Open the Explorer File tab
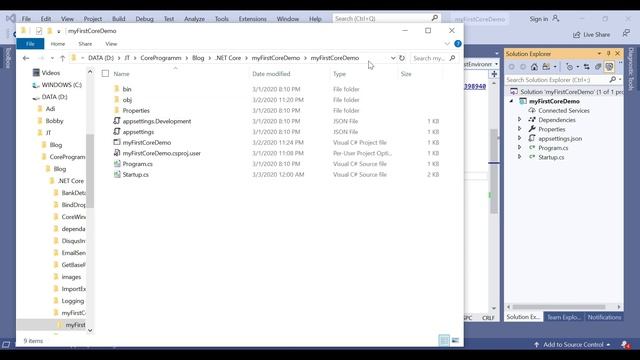Viewport: 640px width, 360px height. (30, 44)
